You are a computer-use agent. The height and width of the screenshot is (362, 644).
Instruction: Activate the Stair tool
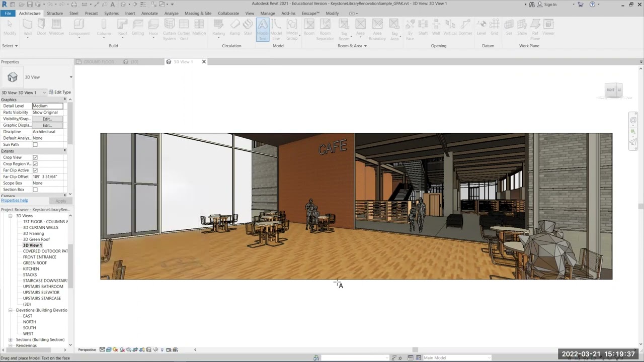(x=248, y=27)
